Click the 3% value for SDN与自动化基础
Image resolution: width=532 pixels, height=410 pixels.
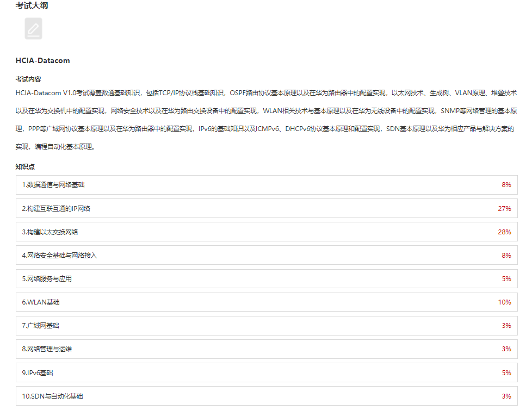click(x=506, y=396)
